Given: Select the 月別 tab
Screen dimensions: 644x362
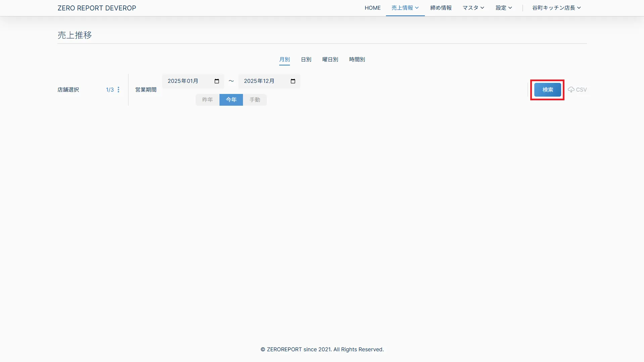Looking at the screenshot, I should pyautogui.click(x=284, y=59).
